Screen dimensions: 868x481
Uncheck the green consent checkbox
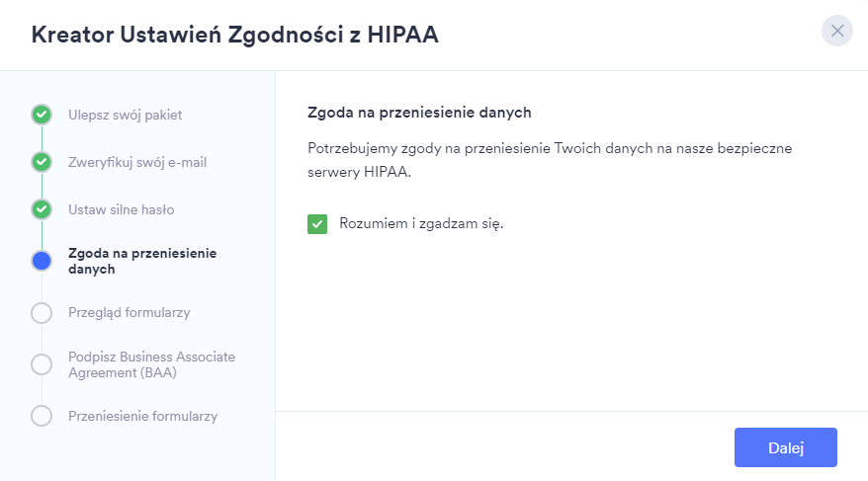click(x=317, y=224)
